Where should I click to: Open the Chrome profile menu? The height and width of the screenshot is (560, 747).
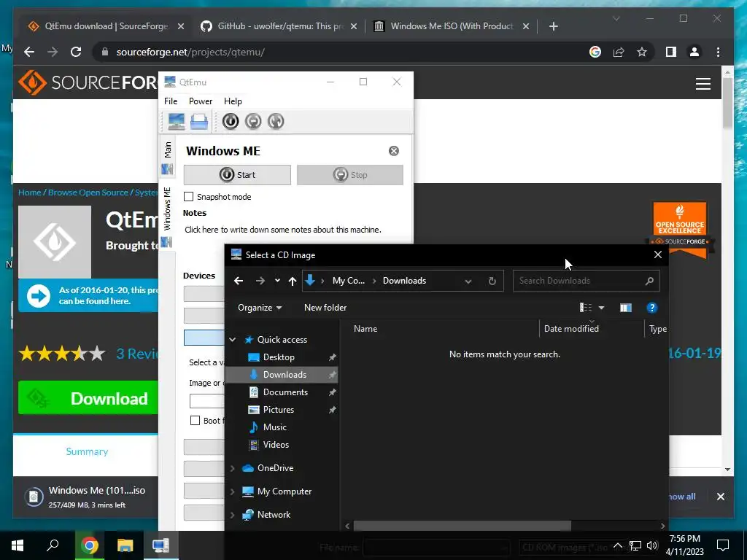[694, 52]
